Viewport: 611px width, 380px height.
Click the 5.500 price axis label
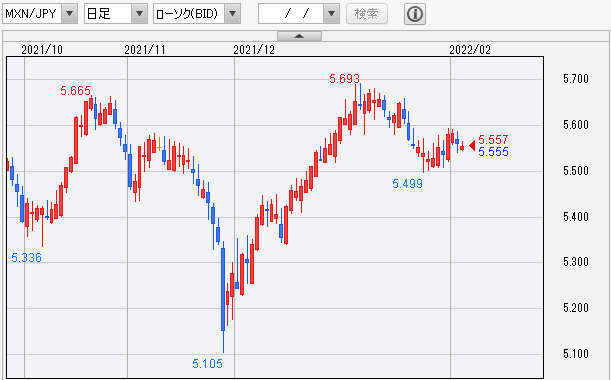click(x=576, y=171)
